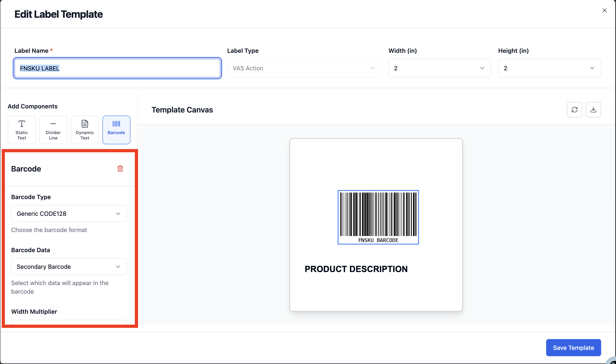Add a Dynamic Text component
The height and width of the screenshot is (364, 616).
(85, 130)
